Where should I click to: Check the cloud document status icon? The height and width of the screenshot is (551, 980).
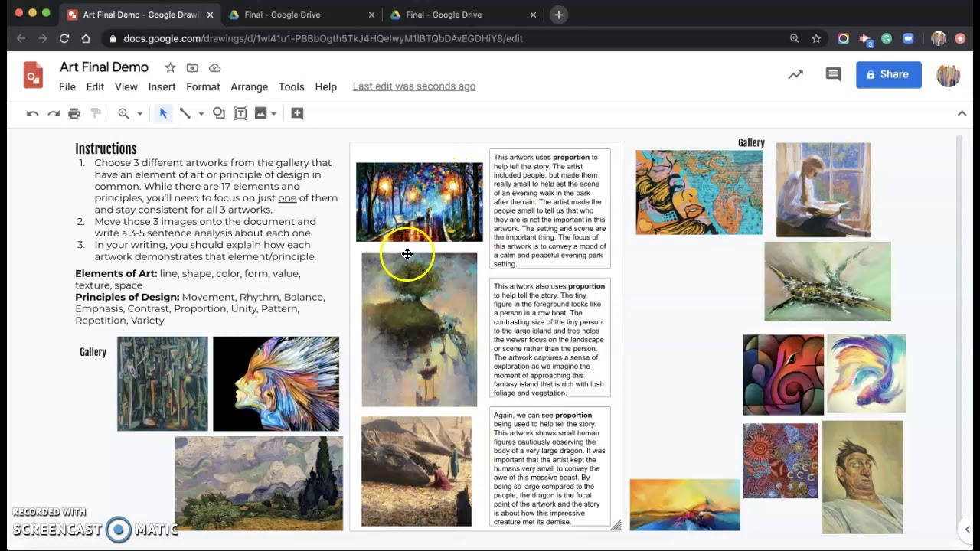[x=215, y=67]
